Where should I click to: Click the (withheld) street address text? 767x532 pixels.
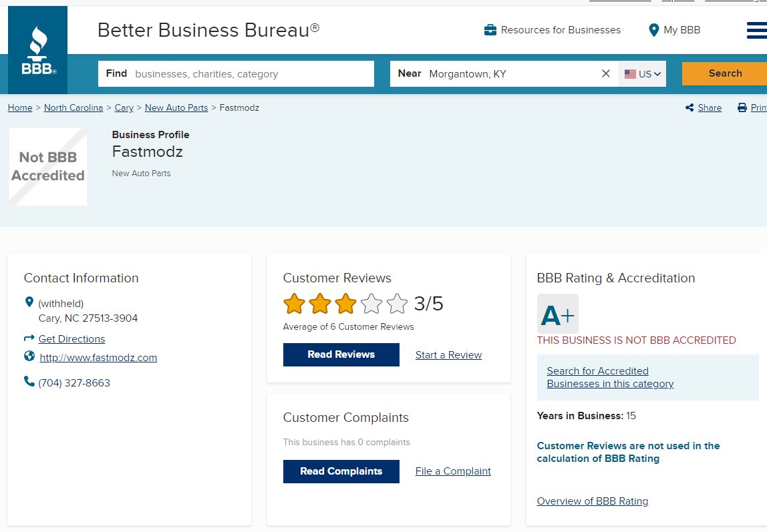coord(61,304)
